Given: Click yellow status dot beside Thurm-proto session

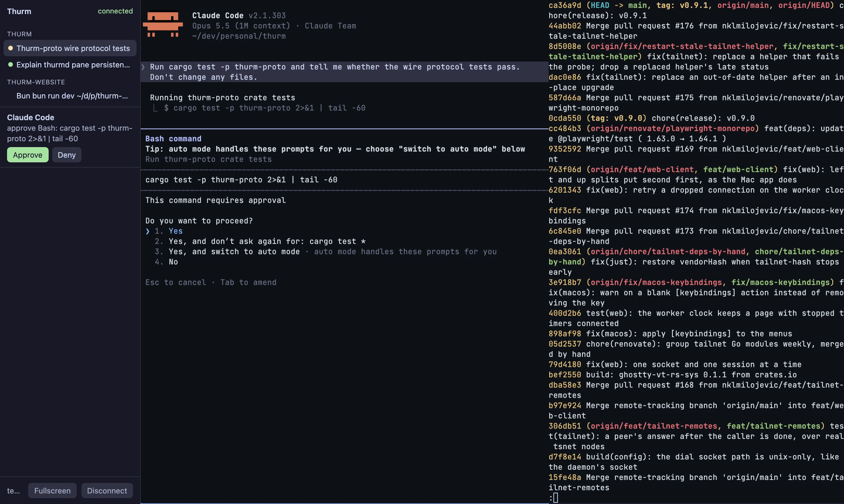Looking at the screenshot, I should point(11,48).
